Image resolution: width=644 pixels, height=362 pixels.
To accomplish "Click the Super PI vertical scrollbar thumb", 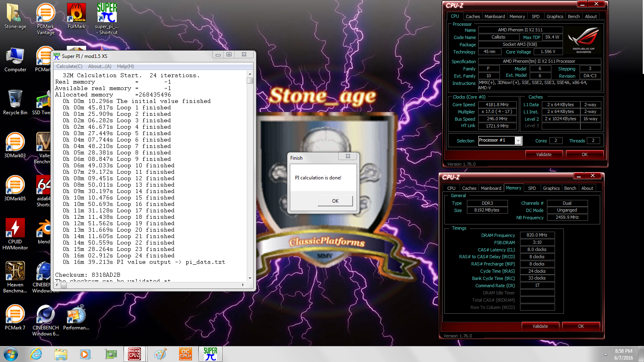I will (x=250, y=80).
